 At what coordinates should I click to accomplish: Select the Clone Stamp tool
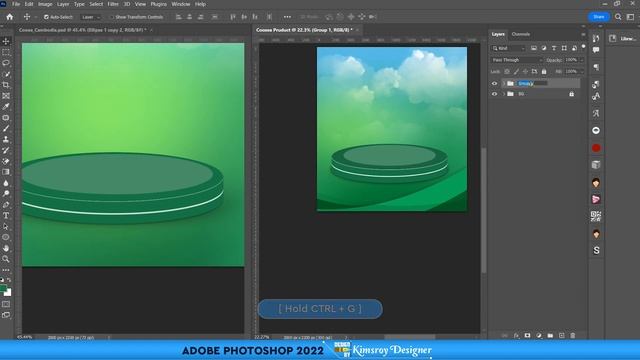tap(6, 140)
